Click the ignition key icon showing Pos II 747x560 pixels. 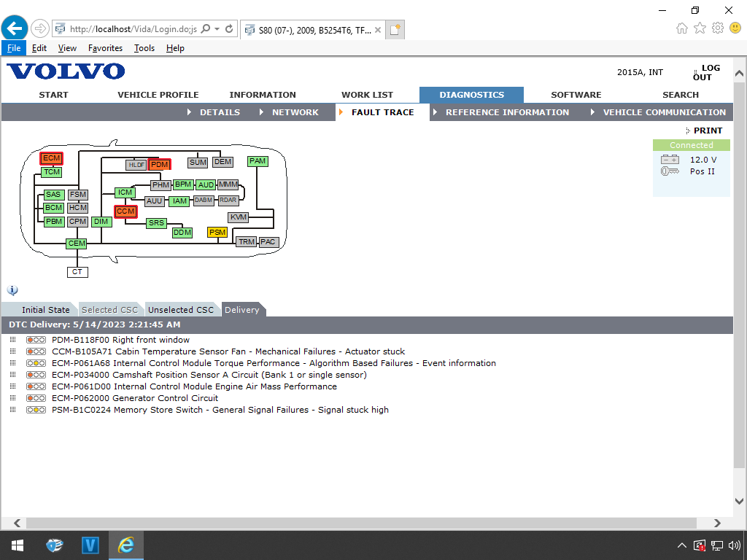(x=670, y=171)
